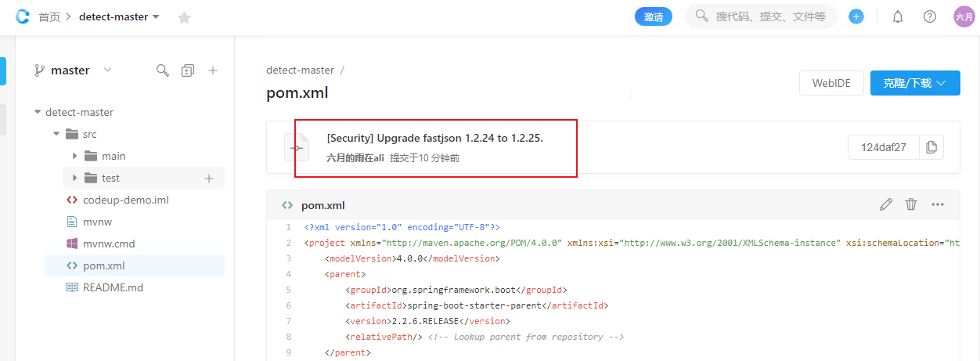This screenshot has width=980, height=361.
Task: Open the notifications bell
Action: 898,16
